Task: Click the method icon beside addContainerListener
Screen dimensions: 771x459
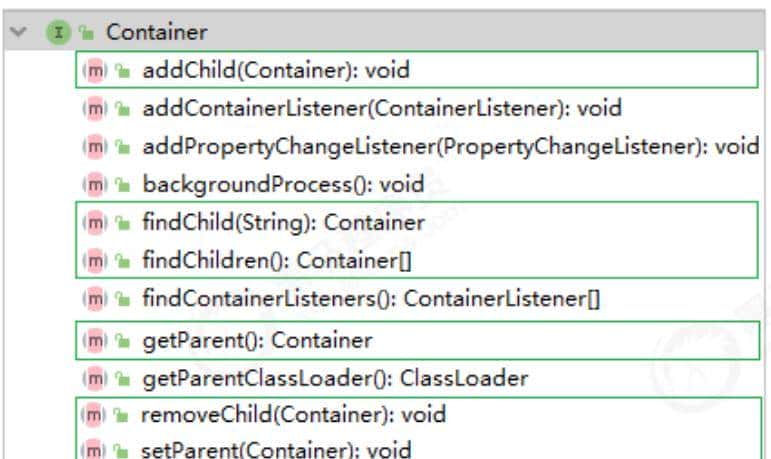Action: point(94,108)
